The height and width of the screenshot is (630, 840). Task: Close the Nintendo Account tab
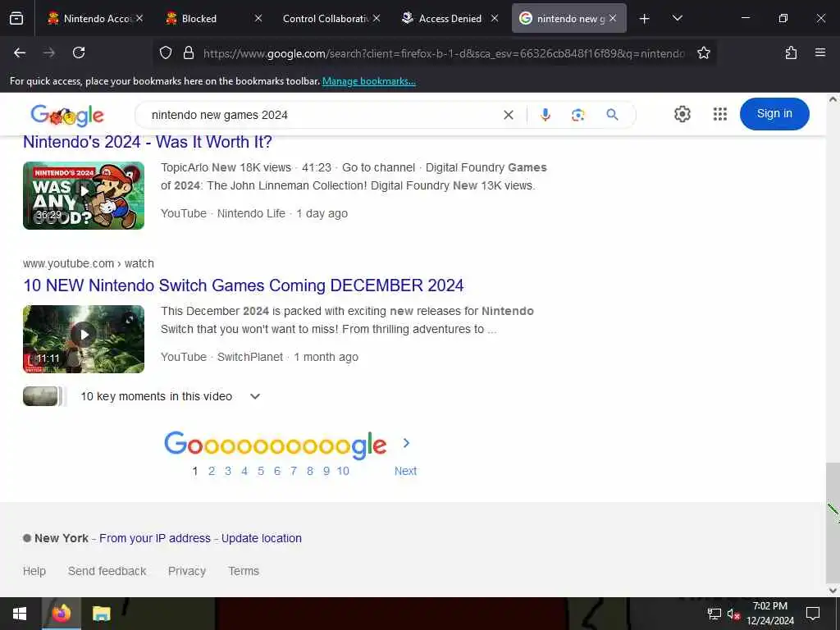click(x=139, y=18)
